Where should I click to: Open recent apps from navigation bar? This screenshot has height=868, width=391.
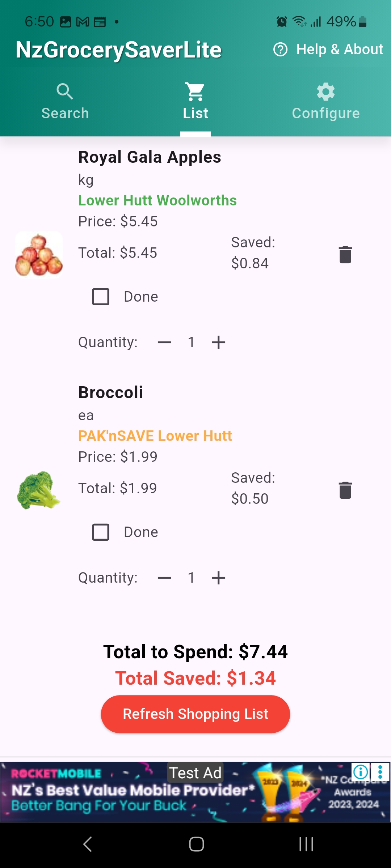tap(306, 844)
